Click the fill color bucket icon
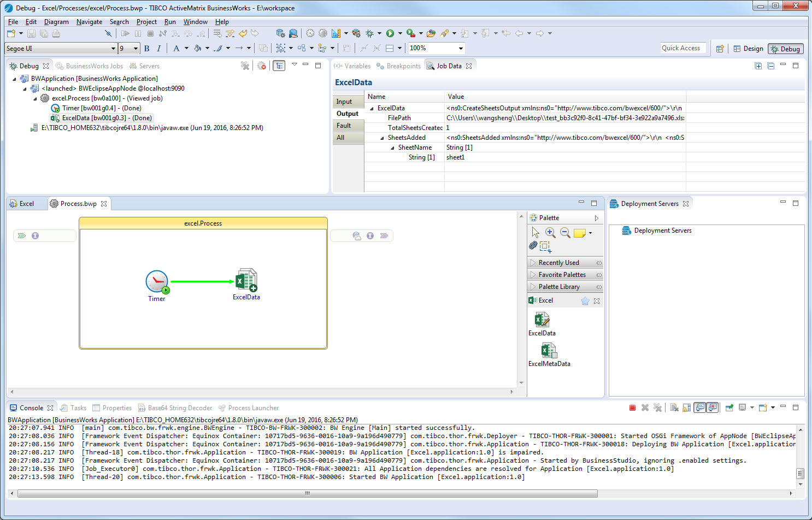This screenshot has width=812, height=520. (x=197, y=48)
